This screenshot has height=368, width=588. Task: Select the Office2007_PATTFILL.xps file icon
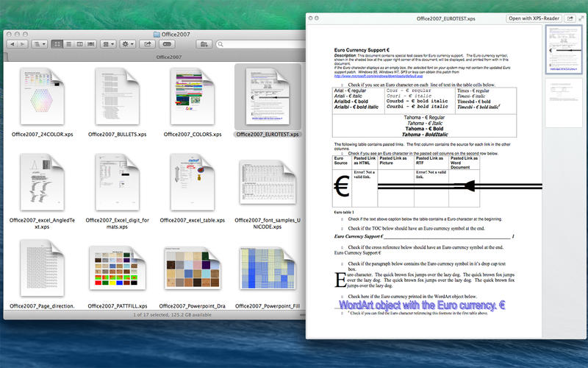(117, 268)
